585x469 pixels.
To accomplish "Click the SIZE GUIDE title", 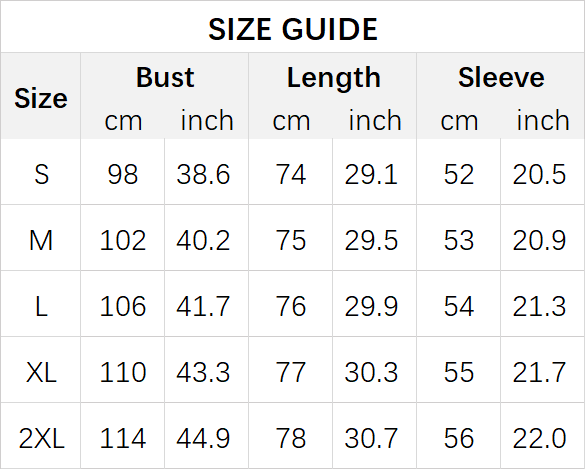I will coord(293,29).
